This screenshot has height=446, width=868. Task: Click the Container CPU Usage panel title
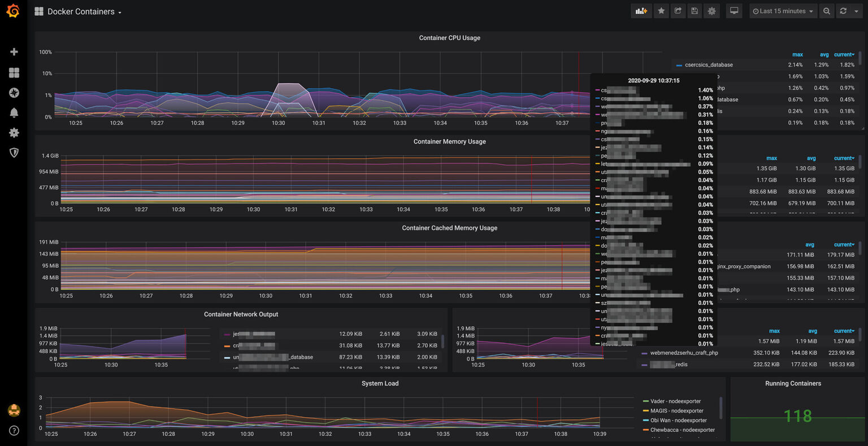(449, 38)
